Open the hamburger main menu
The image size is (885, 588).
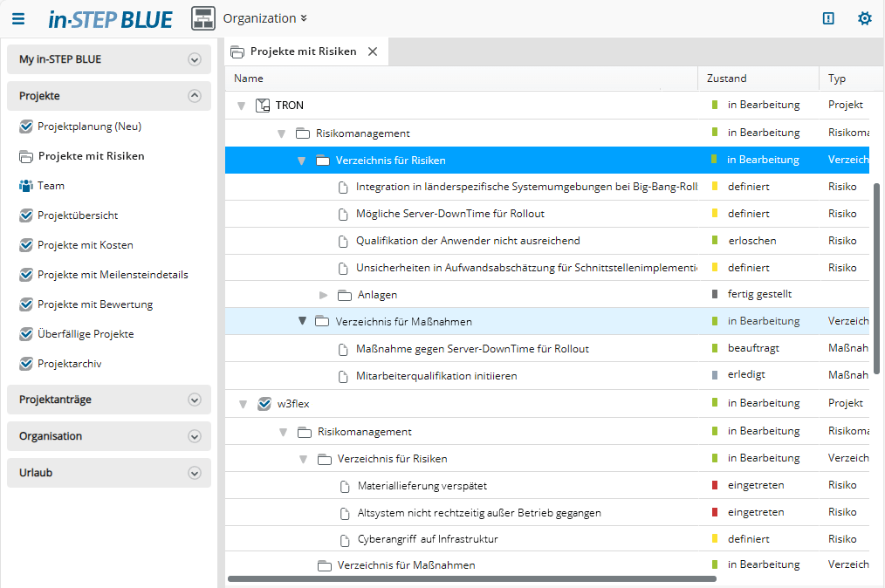pyautogui.click(x=18, y=18)
